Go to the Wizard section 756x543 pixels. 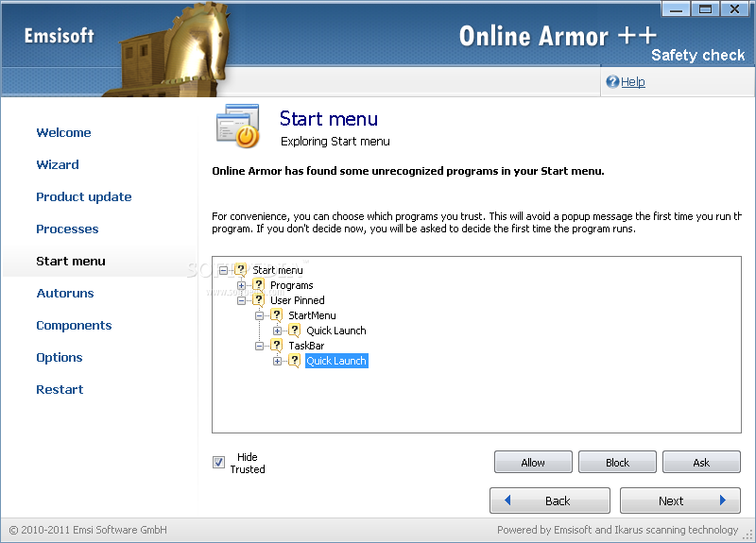58,164
